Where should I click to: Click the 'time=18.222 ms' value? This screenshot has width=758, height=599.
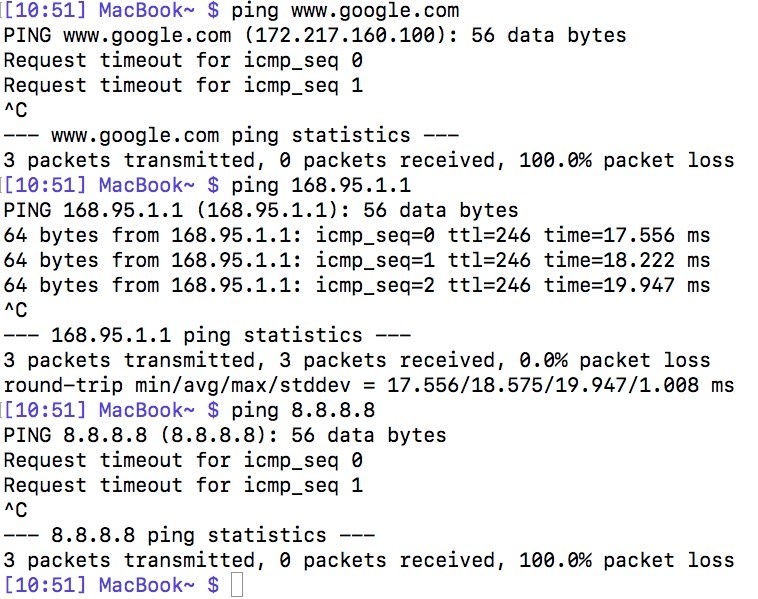point(627,261)
